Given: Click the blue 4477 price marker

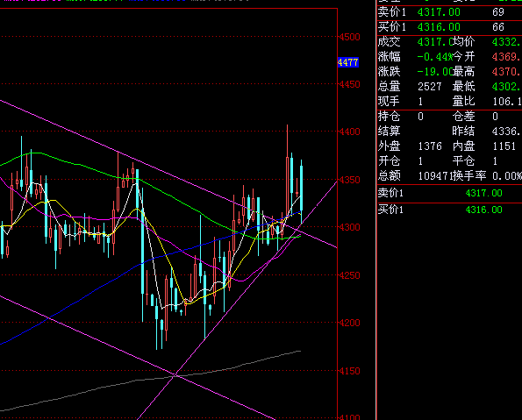Looking at the screenshot, I should click(348, 62).
